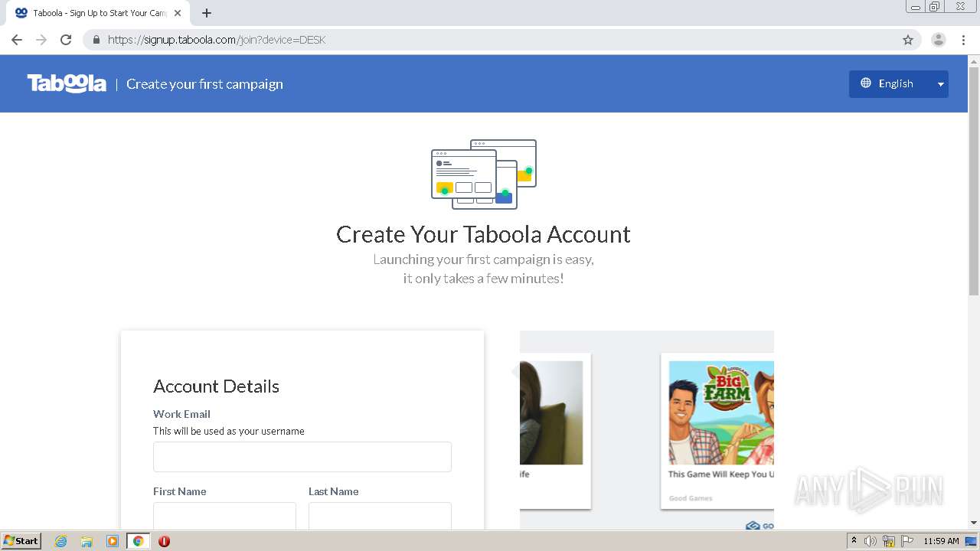Screen dimensions: 980x551
Task: Click the Action Center flag icon
Action: point(907,541)
